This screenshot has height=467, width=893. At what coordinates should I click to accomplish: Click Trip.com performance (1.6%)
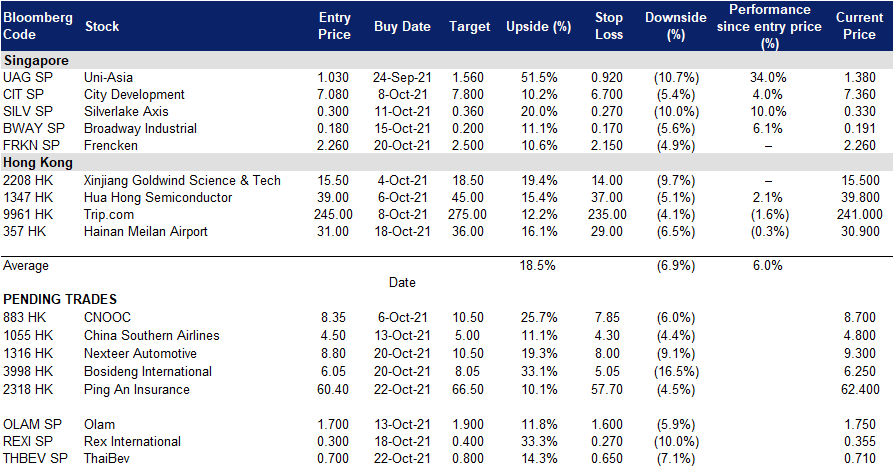pos(769,215)
